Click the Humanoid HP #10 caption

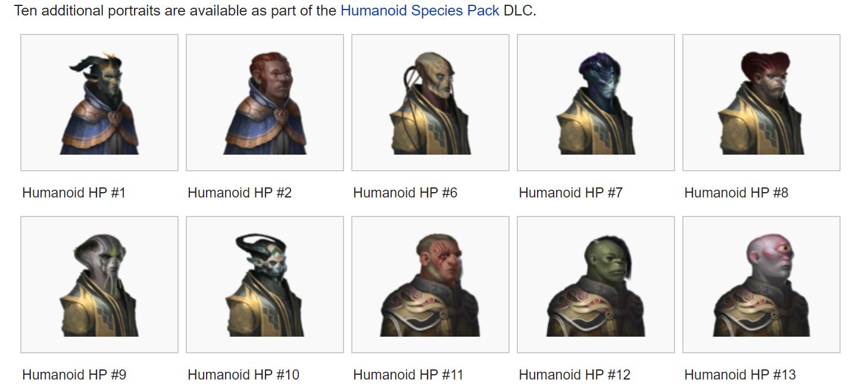[243, 375]
